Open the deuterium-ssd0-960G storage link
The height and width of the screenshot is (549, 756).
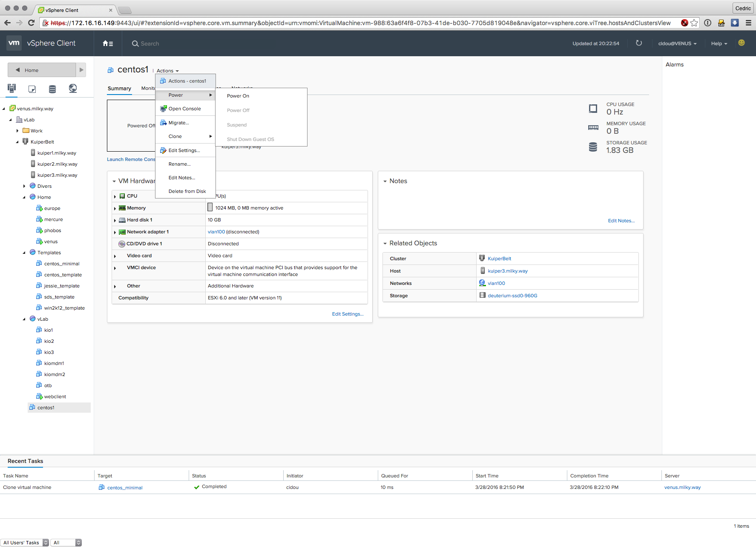pyautogui.click(x=512, y=296)
